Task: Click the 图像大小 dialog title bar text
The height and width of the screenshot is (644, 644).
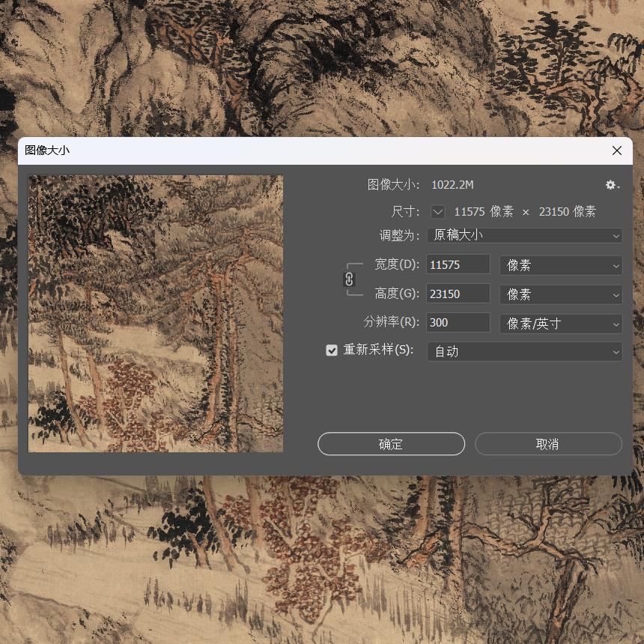Action: tap(47, 151)
